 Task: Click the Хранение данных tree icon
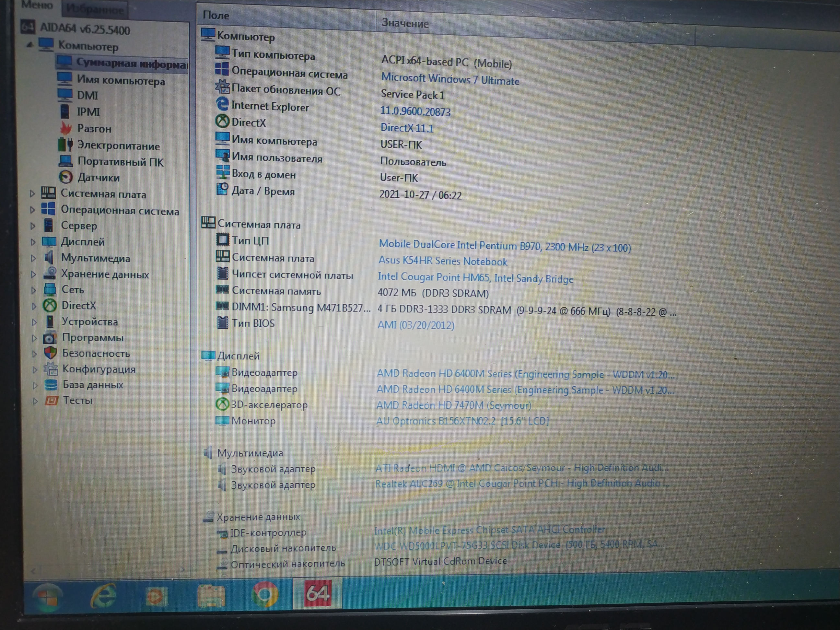coord(50,274)
